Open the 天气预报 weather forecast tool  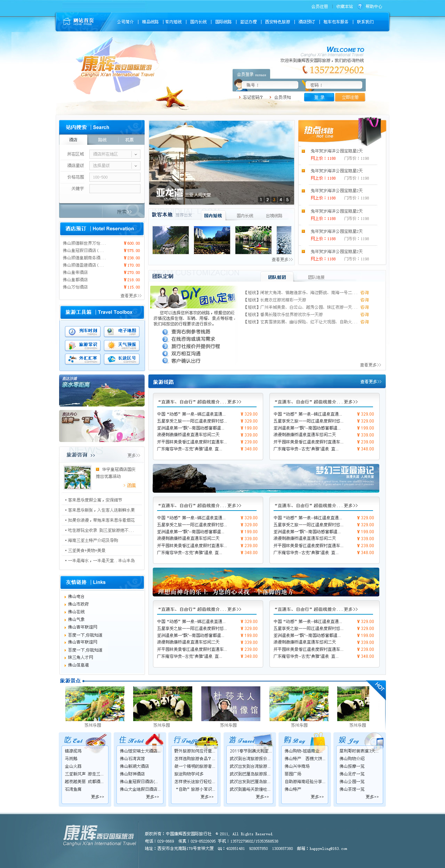pyautogui.click(x=122, y=345)
